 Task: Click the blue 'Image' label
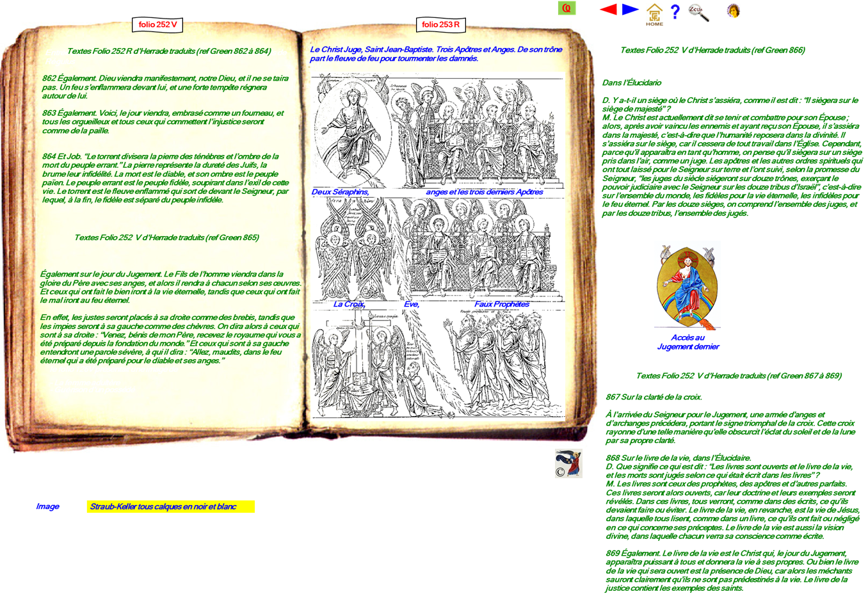pyautogui.click(x=47, y=506)
